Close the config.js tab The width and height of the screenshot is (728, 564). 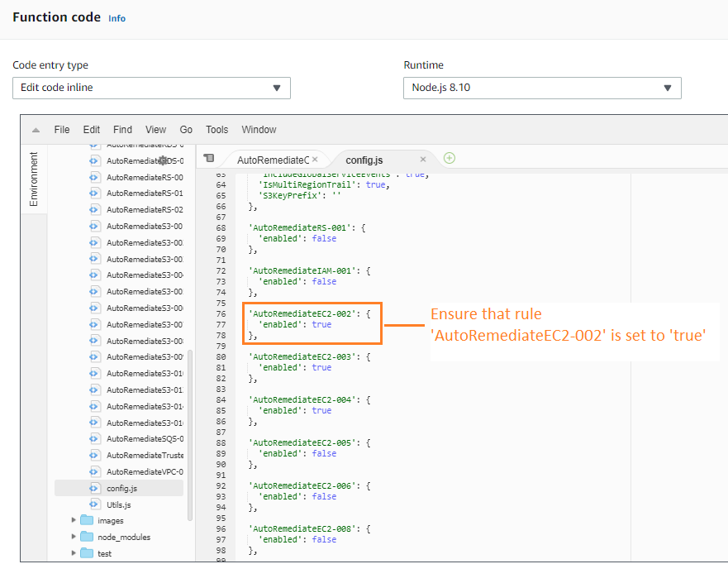(423, 159)
